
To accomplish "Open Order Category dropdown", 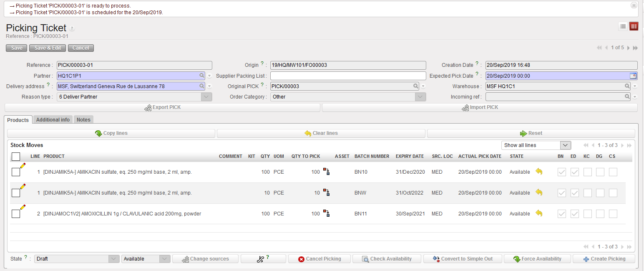I will (x=420, y=97).
